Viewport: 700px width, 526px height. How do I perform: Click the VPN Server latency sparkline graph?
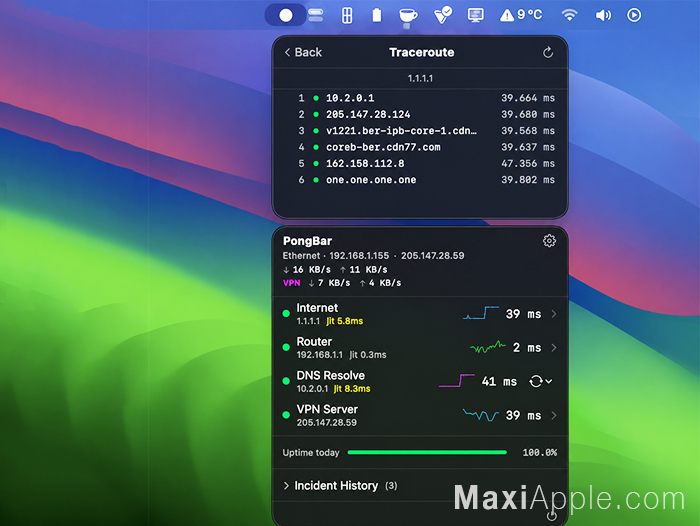click(481, 415)
